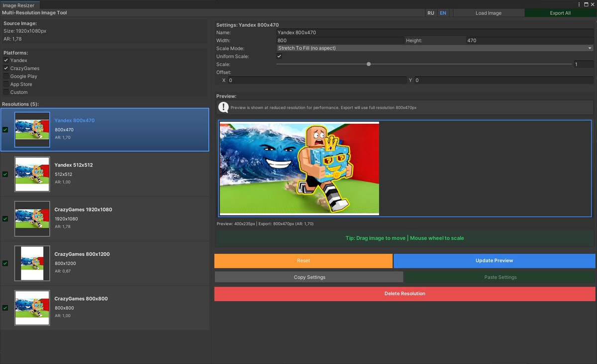The height and width of the screenshot is (364, 597).
Task: Click the Load Image button
Action: coord(489,13)
